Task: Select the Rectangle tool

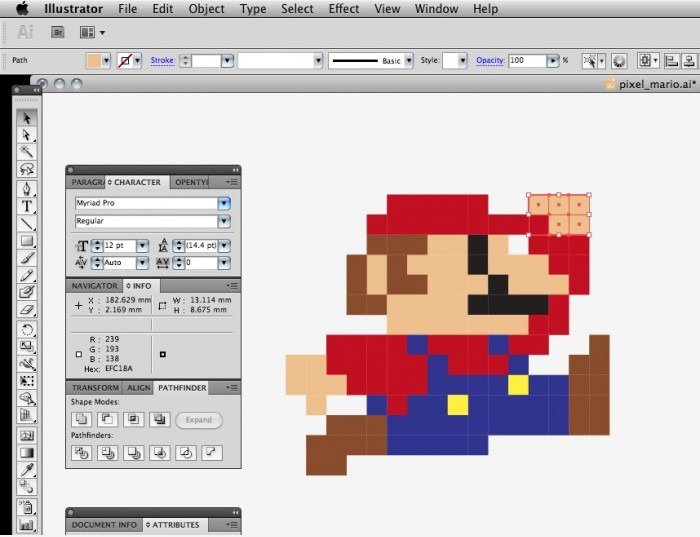Action: point(27,241)
